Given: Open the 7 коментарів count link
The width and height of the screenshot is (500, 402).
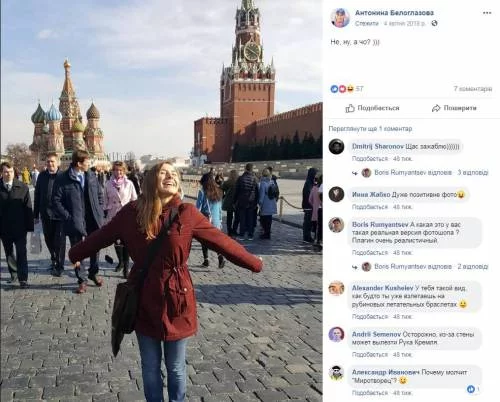Looking at the screenshot, I should tap(473, 89).
